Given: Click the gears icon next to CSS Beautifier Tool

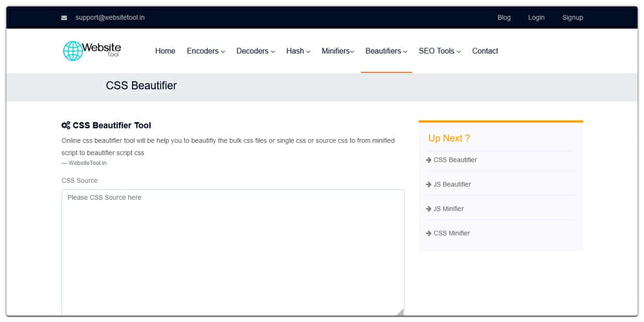Looking at the screenshot, I should tap(66, 126).
